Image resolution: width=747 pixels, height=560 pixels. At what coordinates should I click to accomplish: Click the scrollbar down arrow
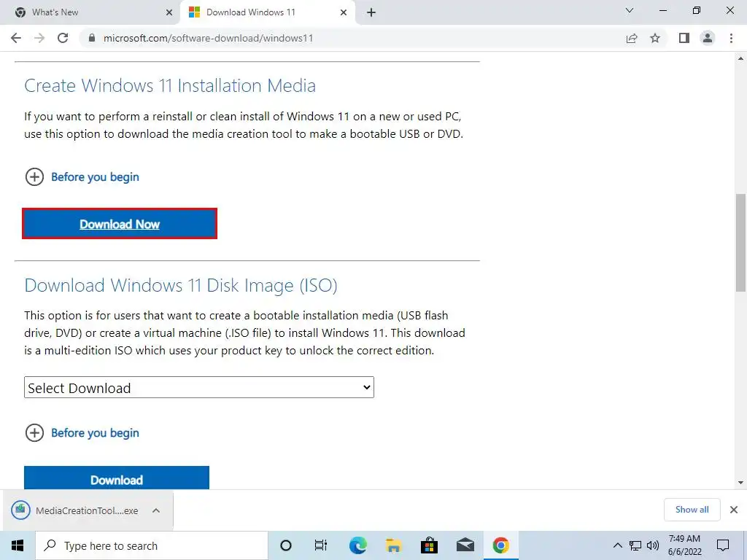point(740,483)
